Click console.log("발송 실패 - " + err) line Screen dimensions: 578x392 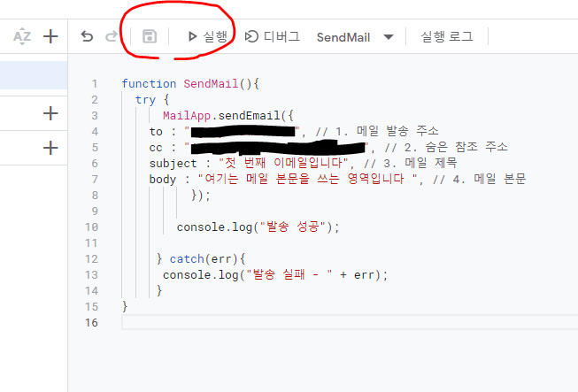(x=275, y=275)
